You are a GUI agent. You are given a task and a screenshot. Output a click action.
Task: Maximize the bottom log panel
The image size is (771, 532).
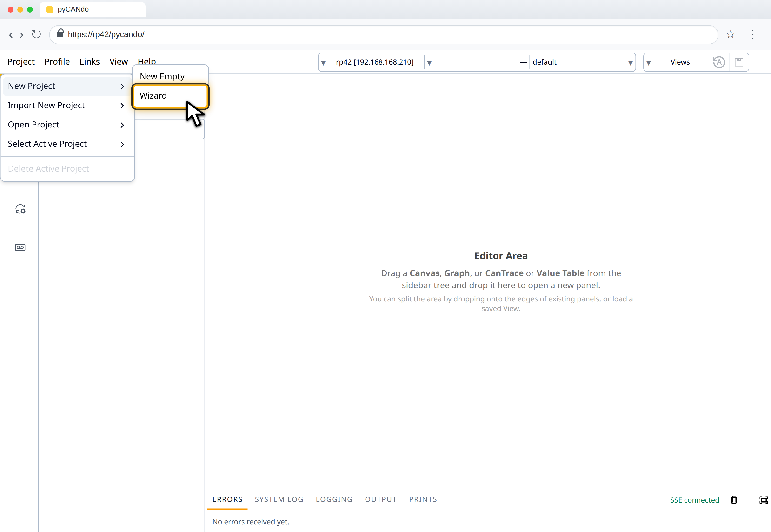click(x=764, y=500)
